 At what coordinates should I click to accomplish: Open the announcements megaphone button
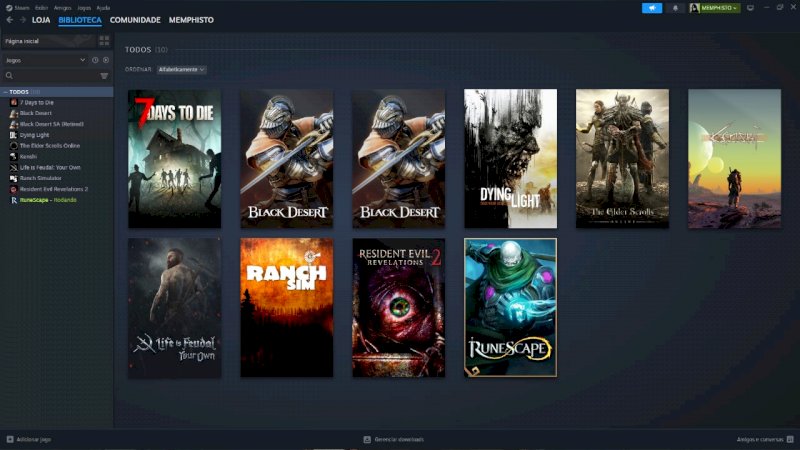652,8
